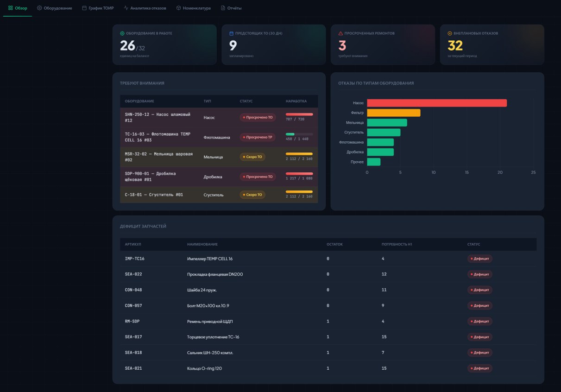Click the gear icon on Оборудование в работе card
The width and height of the screenshot is (561, 392).
coord(122,33)
